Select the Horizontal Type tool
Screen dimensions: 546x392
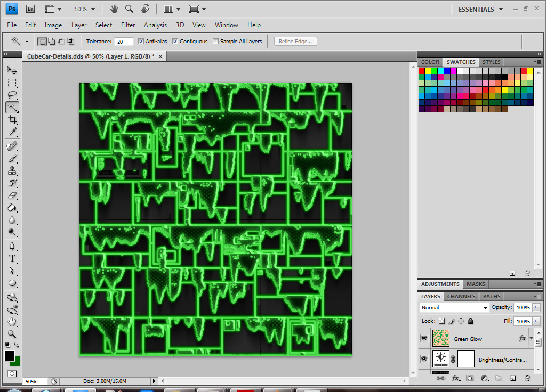[12, 258]
